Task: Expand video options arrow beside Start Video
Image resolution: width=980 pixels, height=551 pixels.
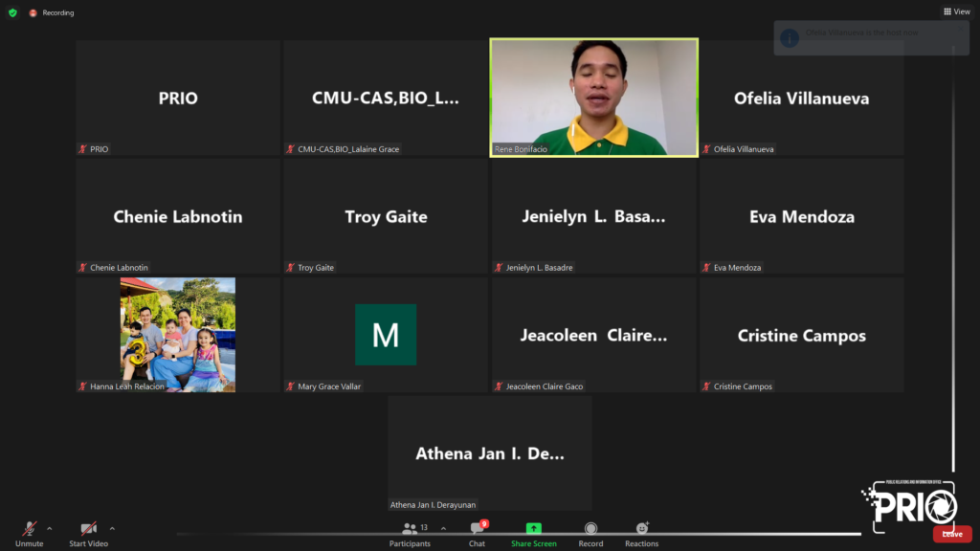Action: pyautogui.click(x=112, y=528)
